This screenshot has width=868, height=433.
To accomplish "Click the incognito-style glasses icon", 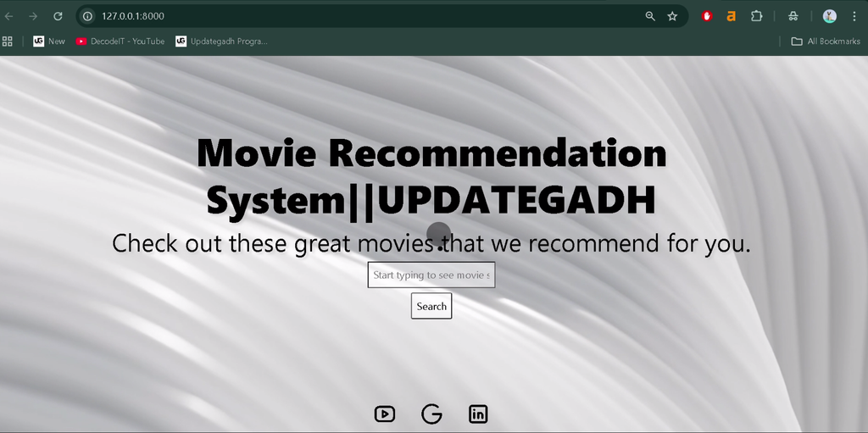I will pos(793,16).
